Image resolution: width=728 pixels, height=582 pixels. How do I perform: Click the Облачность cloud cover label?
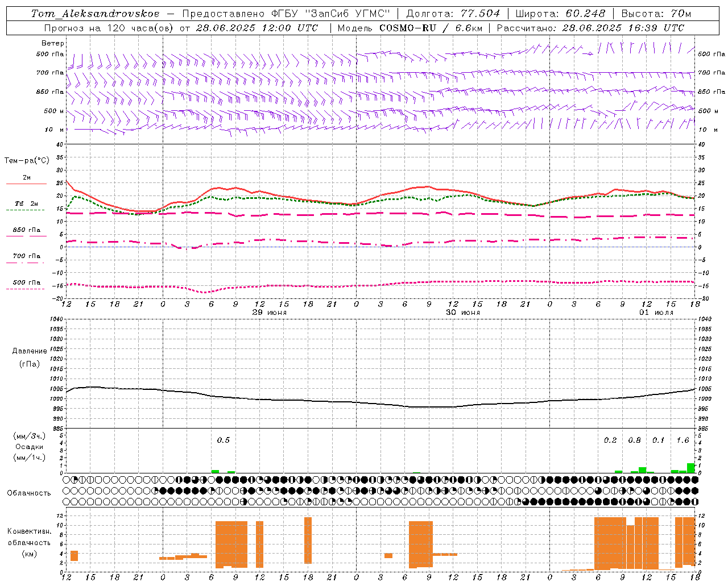tap(29, 493)
